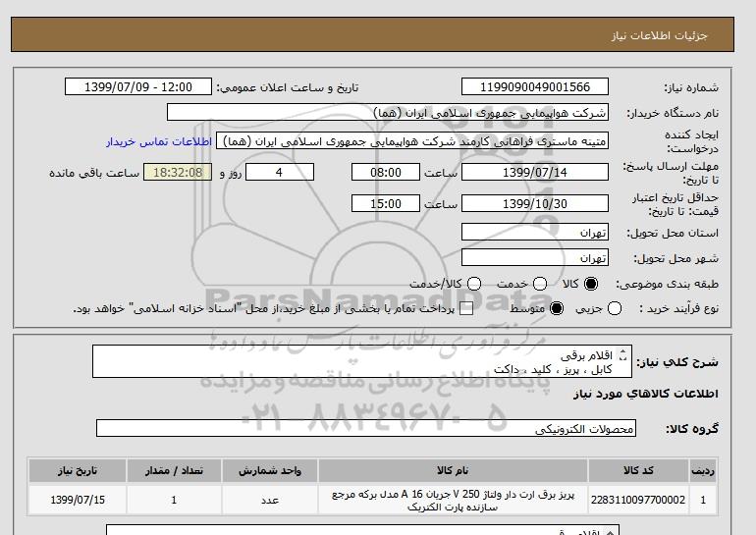The width and height of the screenshot is (756, 535).
Task: Click the remaining time countdown 18:32:08
Action: (178, 172)
